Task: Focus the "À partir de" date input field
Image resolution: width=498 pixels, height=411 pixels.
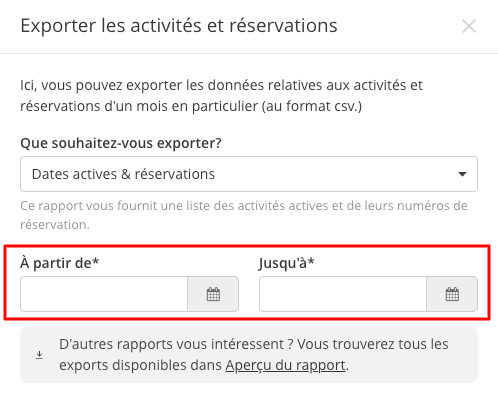Action: point(104,294)
